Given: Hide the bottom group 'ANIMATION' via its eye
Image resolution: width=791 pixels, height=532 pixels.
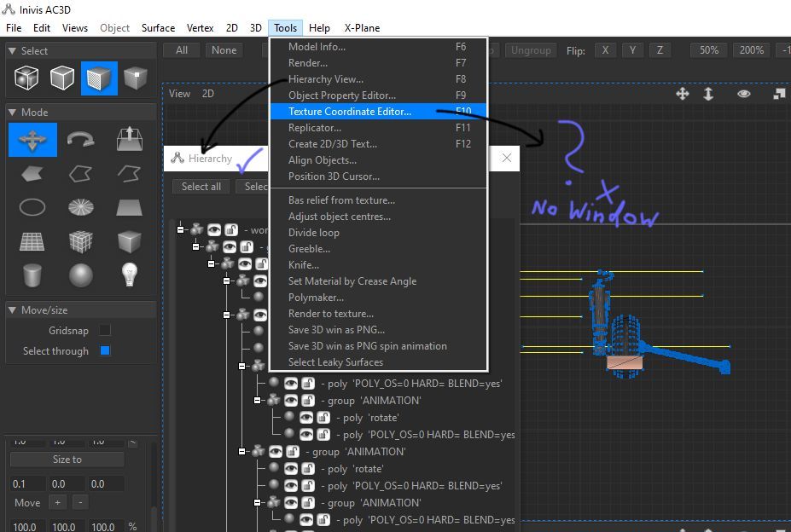Looking at the screenshot, I should (x=291, y=503).
